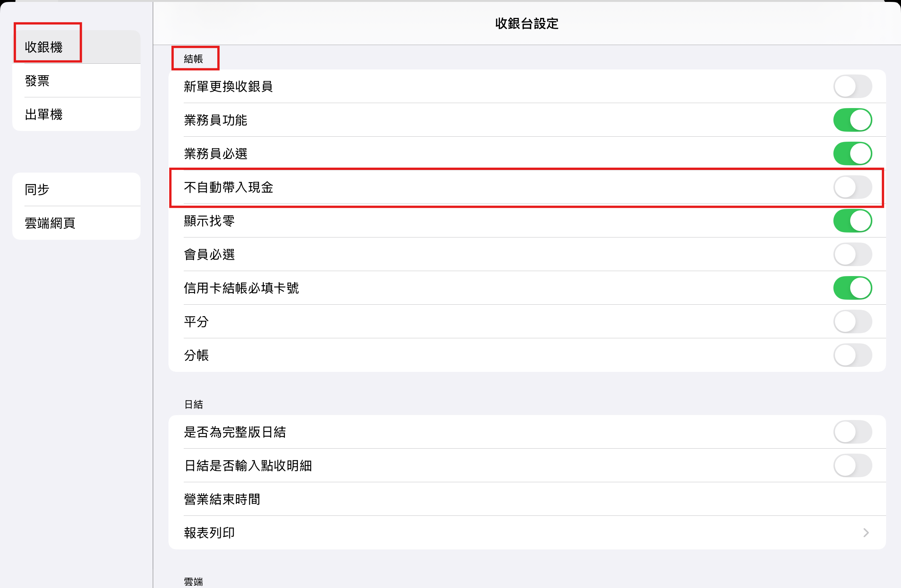Select 收銀機 in the sidebar
This screenshot has width=901, height=588.
(x=76, y=47)
